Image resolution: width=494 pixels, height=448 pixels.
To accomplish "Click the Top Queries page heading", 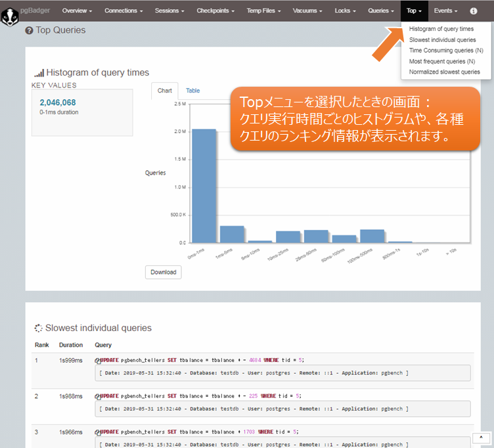I will pyautogui.click(x=60, y=30).
